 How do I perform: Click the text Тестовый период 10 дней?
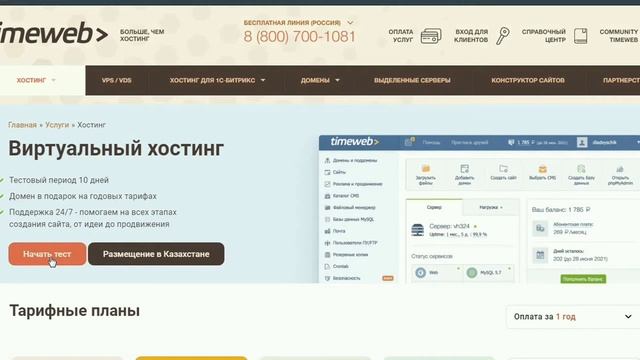(x=59, y=180)
